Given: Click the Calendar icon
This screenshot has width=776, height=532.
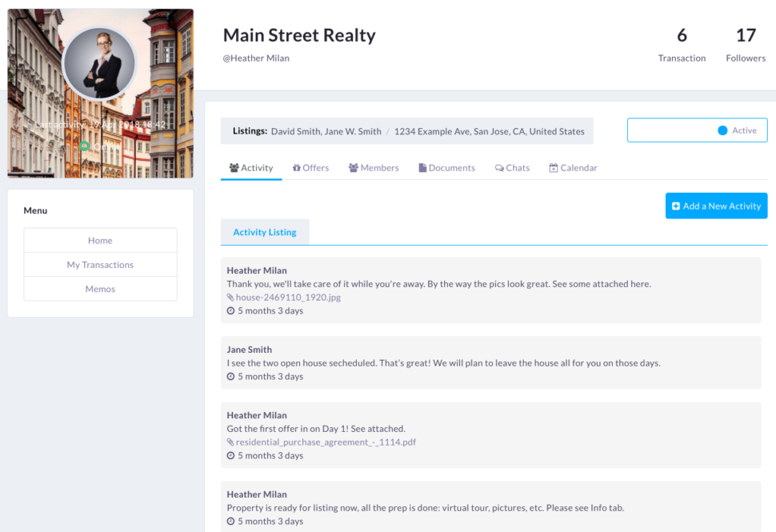Looking at the screenshot, I should pos(554,168).
